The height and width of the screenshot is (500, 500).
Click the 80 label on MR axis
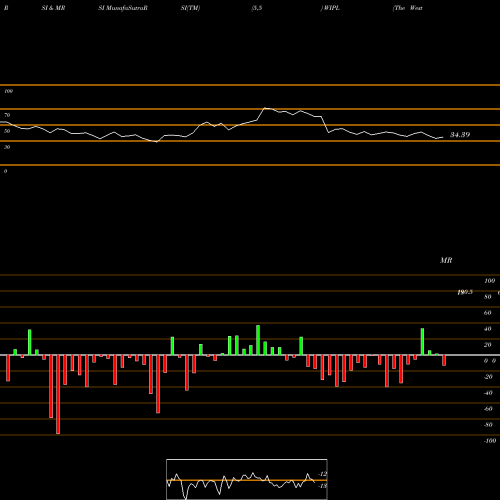point(488,297)
